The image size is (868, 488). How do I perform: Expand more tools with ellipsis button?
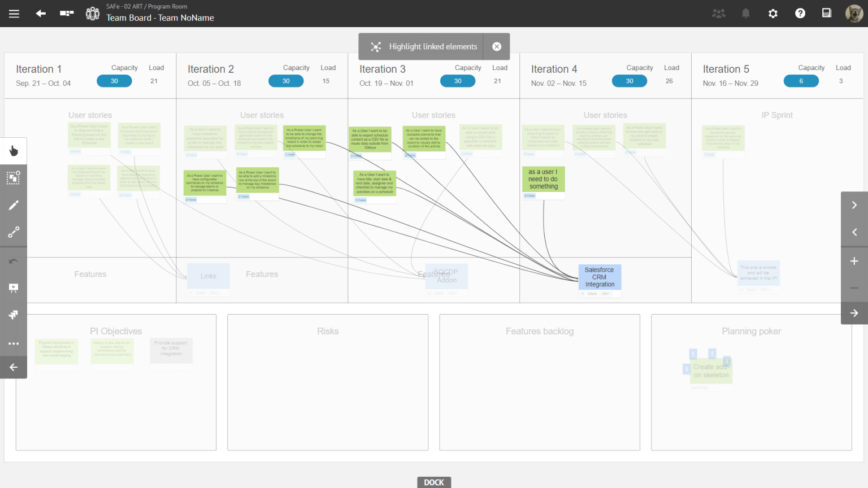click(14, 343)
